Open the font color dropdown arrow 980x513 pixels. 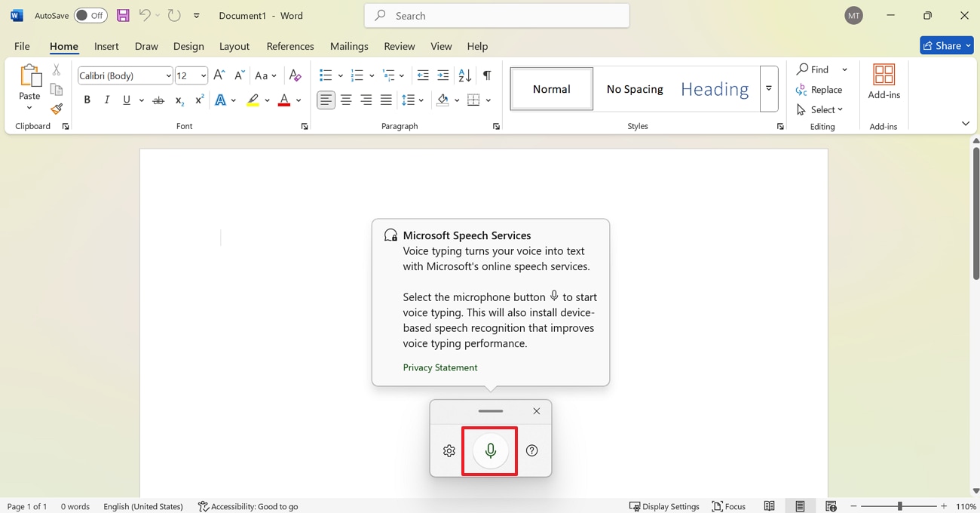[299, 100]
